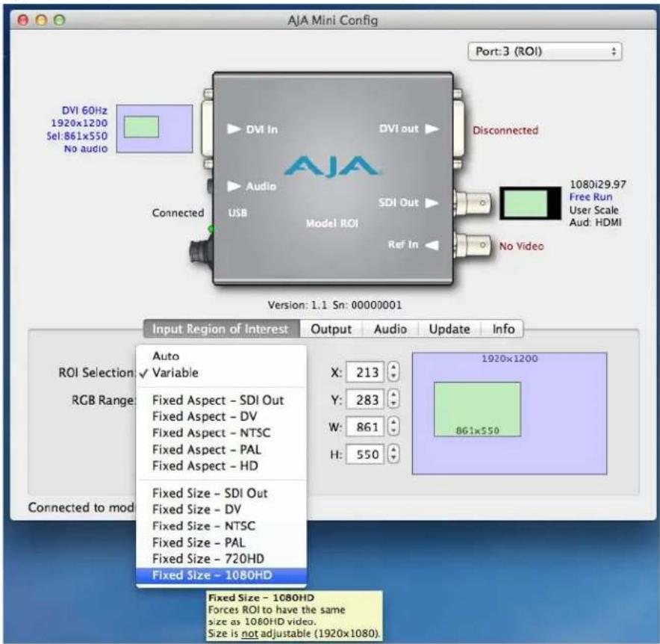Click the SDI Out arrow icon
This screenshot has height=644, width=660.
(x=432, y=203)
